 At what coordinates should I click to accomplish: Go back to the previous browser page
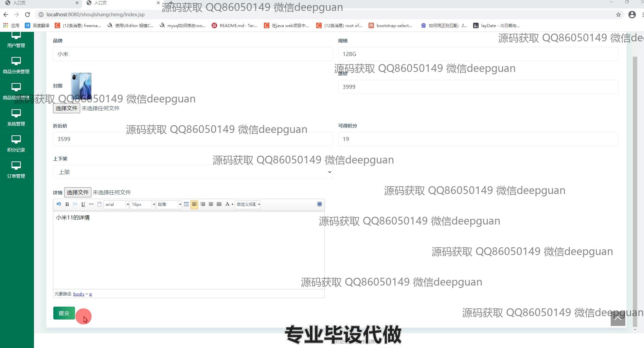pos(6,15)
